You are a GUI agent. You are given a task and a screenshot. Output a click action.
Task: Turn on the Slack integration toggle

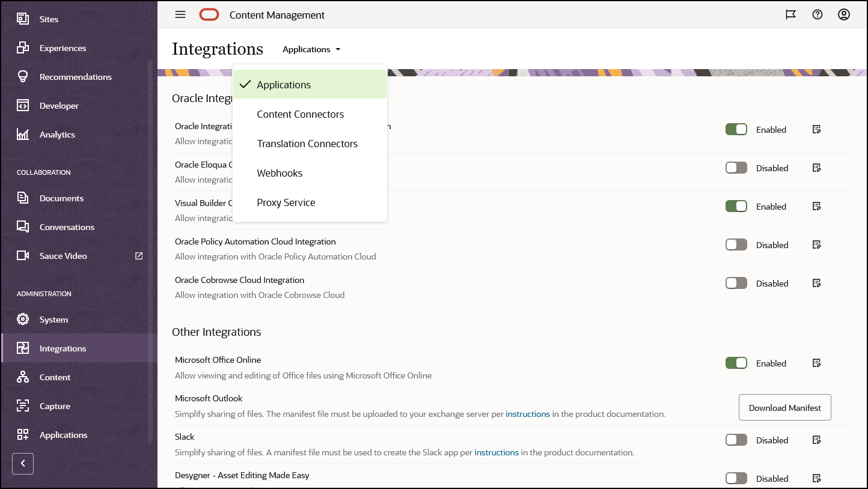point(736,440)
